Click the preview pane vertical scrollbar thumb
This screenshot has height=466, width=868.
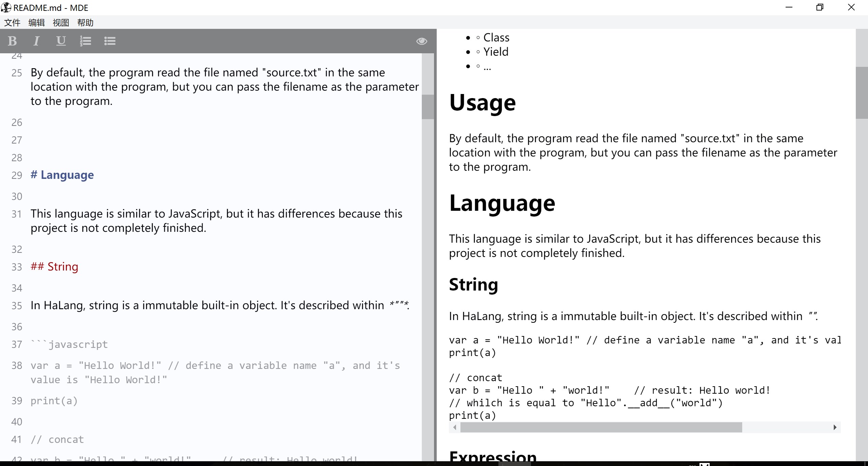point(862,93)
